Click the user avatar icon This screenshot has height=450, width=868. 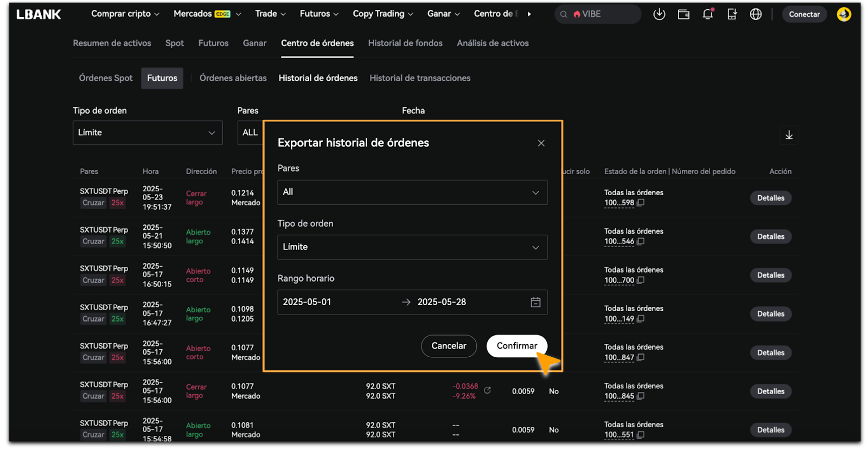pos(844,14)
